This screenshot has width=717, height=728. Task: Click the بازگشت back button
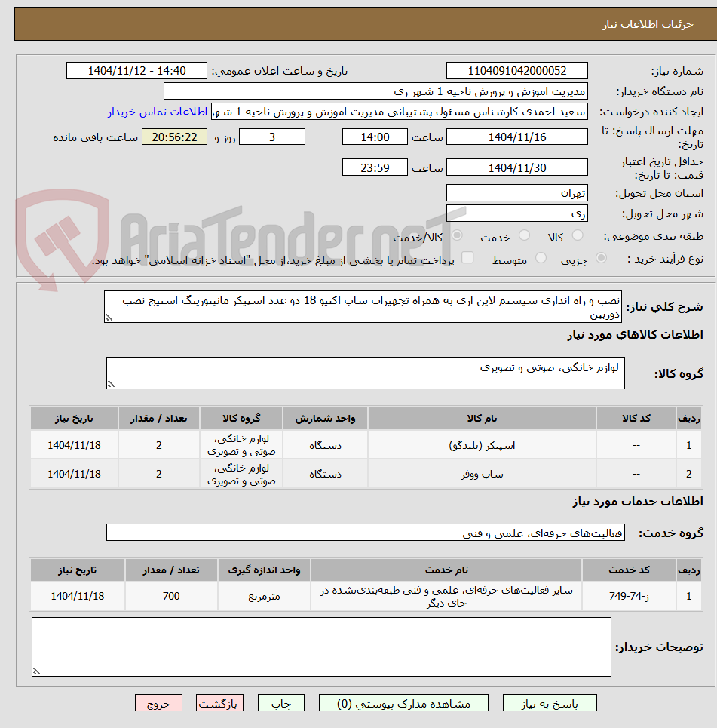pyautogui.click(x=219, y=703)
